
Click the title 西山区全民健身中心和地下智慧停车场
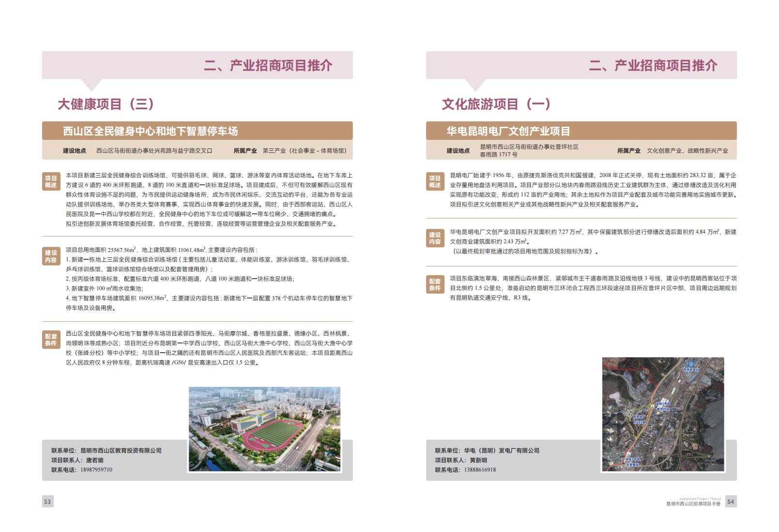(150, 131)
